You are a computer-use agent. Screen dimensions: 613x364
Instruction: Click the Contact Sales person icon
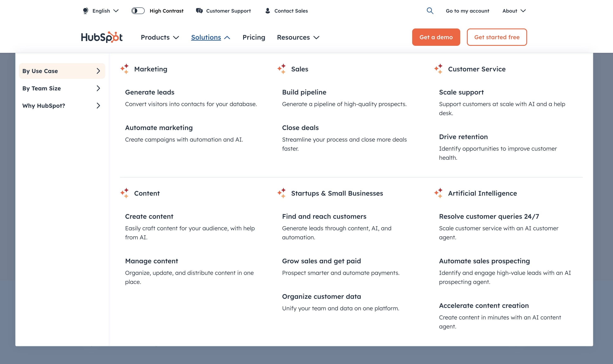[x=268, y=11]
